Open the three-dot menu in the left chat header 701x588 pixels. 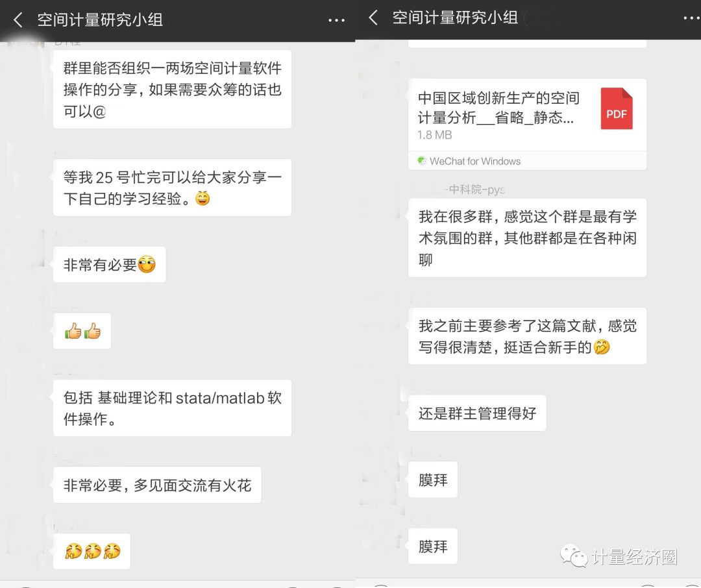click(x=336, y=20)
